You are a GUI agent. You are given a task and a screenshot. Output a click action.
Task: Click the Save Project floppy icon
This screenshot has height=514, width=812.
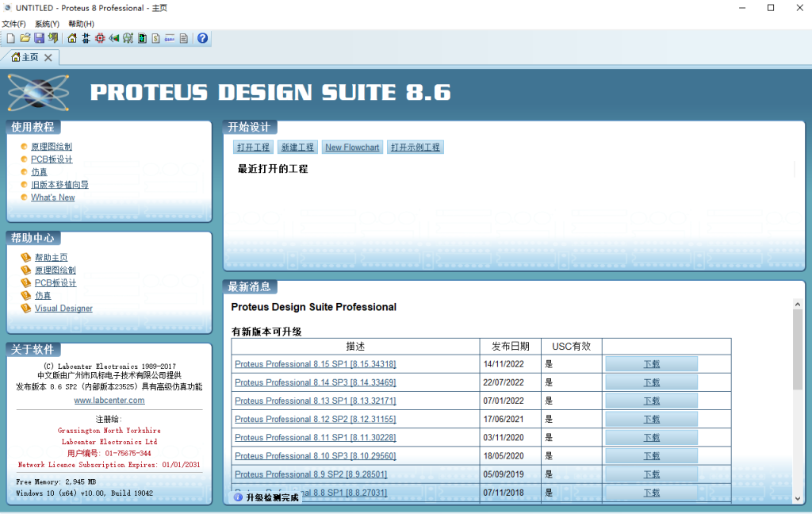(39, 38)
